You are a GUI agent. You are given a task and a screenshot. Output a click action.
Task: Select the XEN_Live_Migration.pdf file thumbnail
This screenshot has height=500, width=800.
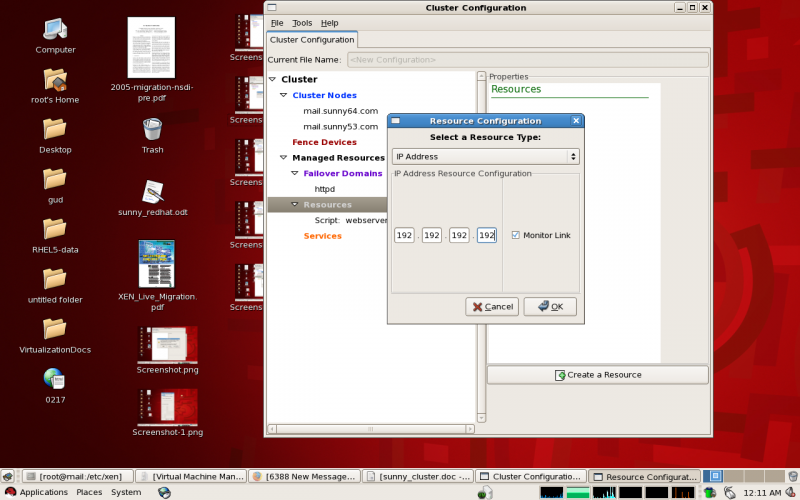[x=157, y=264]
